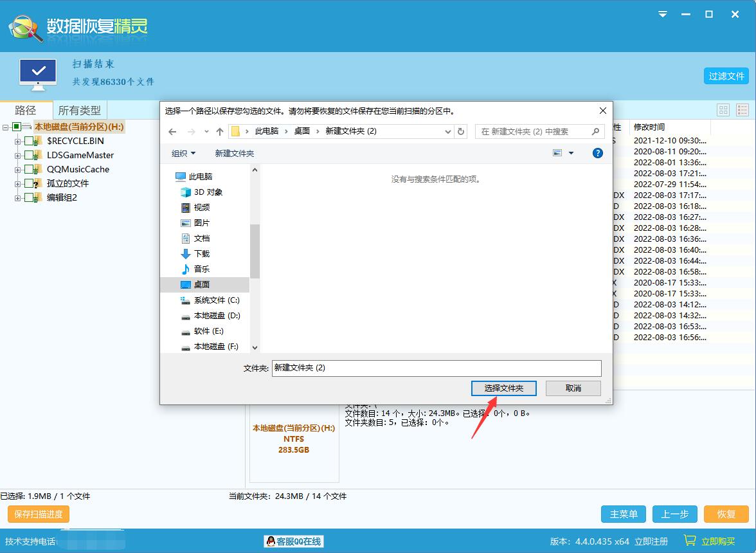756x553 pixels.
Task: Open view options dropdown arrow
Action: coord(571,153)
